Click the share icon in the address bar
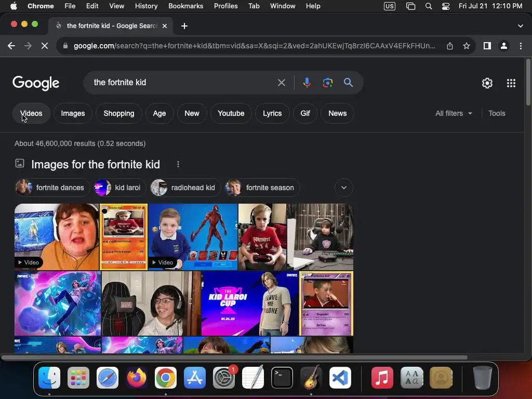The width and height of the screenshot is (532, 399). tap(450, 46)
